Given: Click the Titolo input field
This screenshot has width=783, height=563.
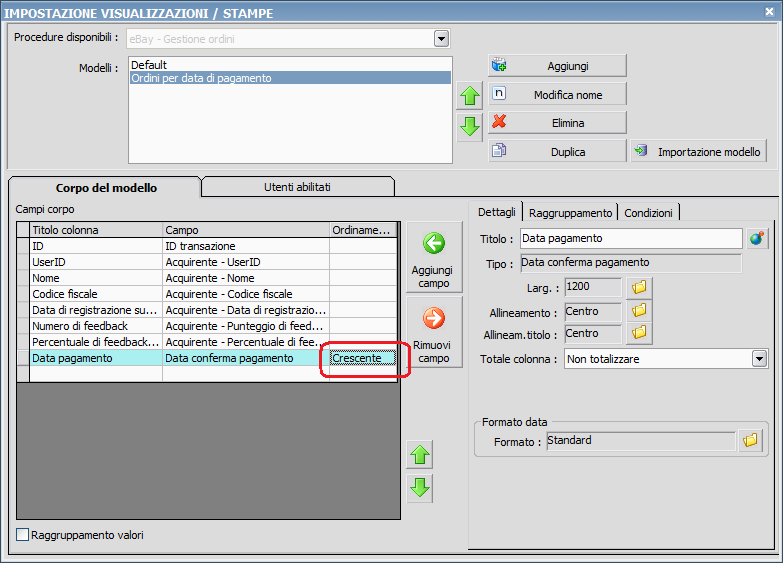Looking at the screenshot, I should pyautogui.click(x=631, y=238).
